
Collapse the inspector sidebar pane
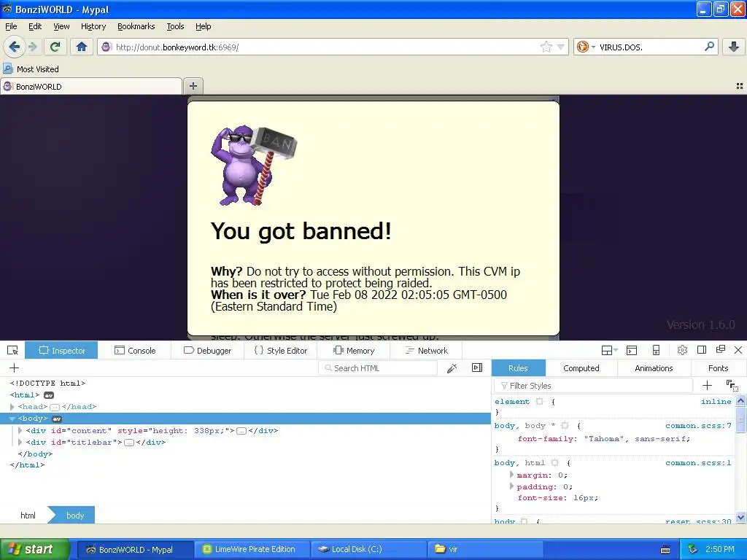click(477, 367)
